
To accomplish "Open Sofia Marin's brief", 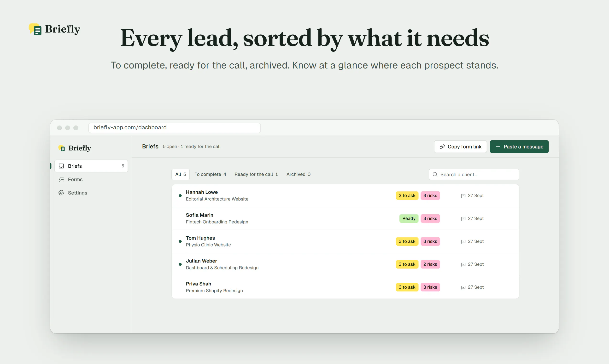I will coord(345,219).
